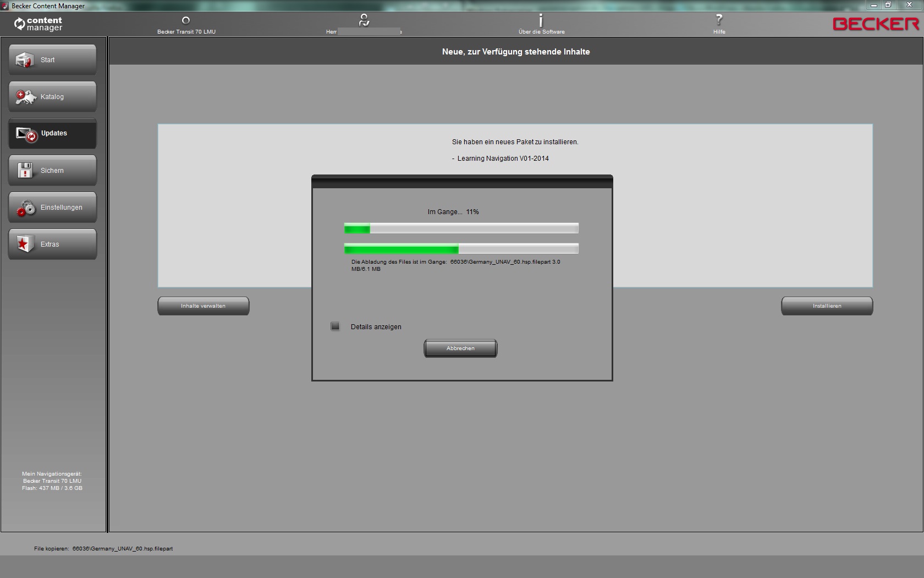Click the content manager logo
Screen dimensions: 924x578
pyautogui.click(x=38, y=24)
